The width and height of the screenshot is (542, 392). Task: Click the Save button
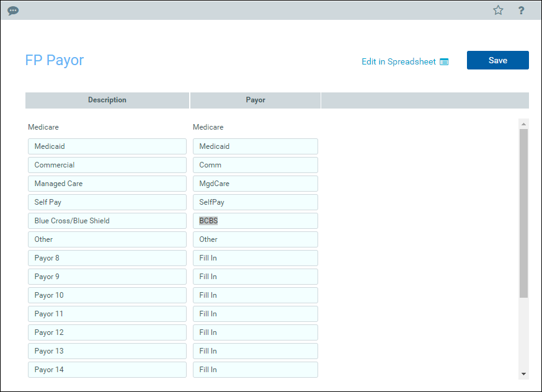click(x=498, y=60)
